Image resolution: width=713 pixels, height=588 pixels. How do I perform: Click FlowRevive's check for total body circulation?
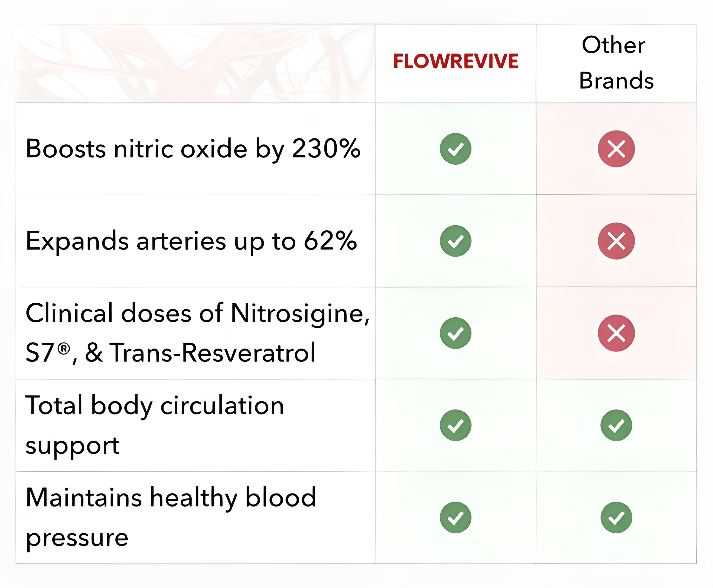coord(455,425)
